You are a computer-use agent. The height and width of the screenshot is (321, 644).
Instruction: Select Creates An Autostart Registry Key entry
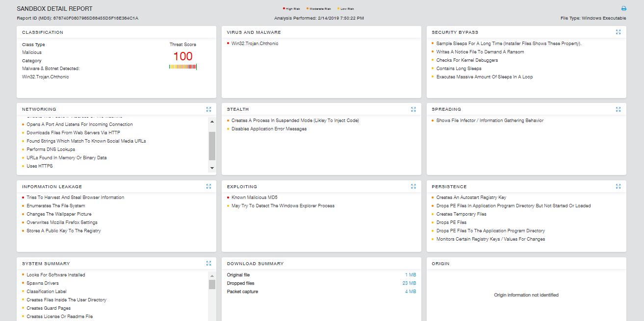click(471, 198)
